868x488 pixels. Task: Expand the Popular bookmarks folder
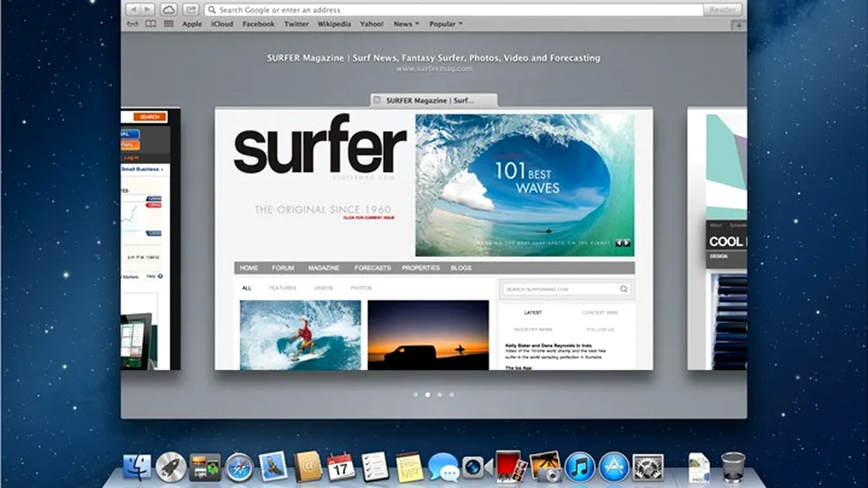tap(446, 24)
